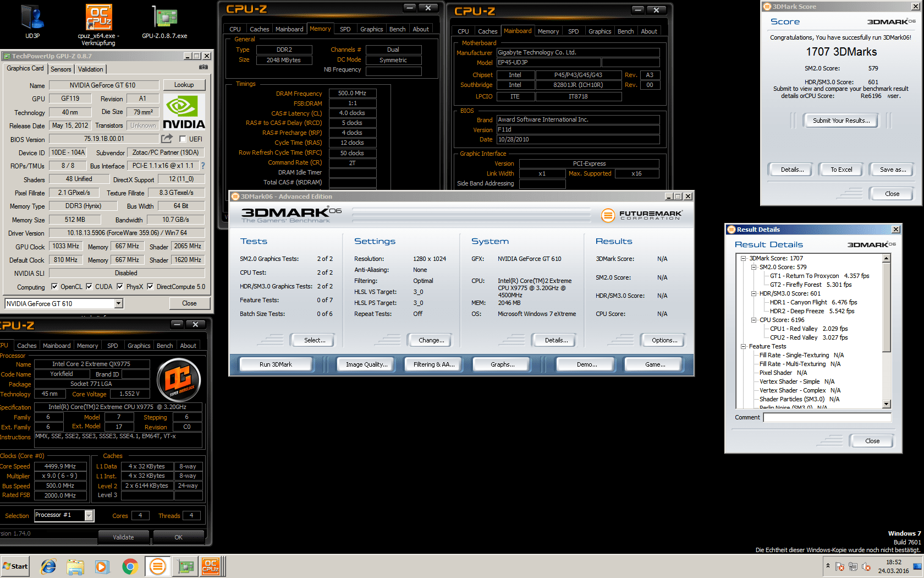The width and height of the screenshot is (924, 578).
Task: Toggle the OpenCL checkbox
Action: pyautogui.click(x=54, y=286)
